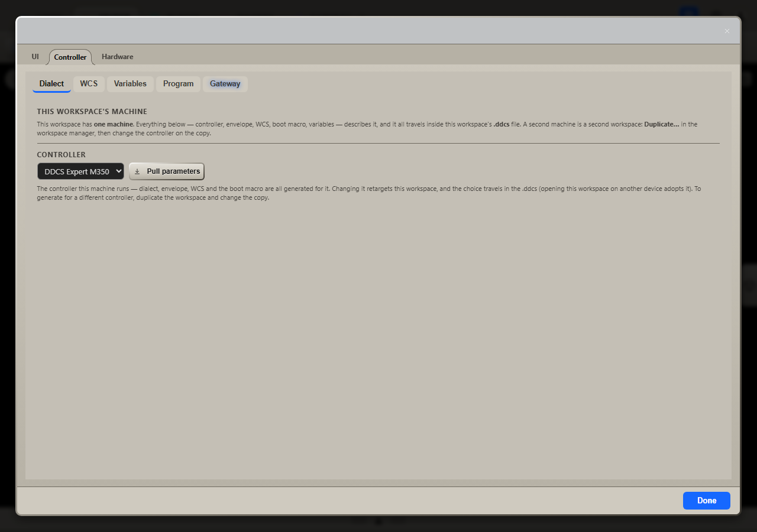Select the Controller tab
This screenshot has height=532, width=757.
tap(70, 57)
